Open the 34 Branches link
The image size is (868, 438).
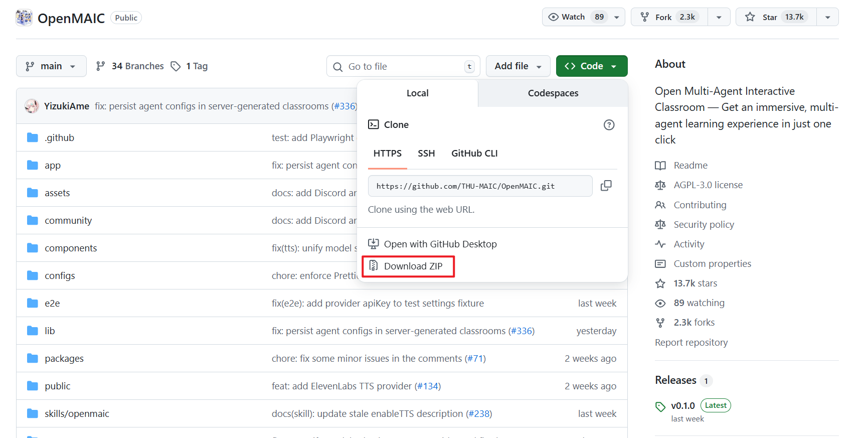click(x=130, y=66)
